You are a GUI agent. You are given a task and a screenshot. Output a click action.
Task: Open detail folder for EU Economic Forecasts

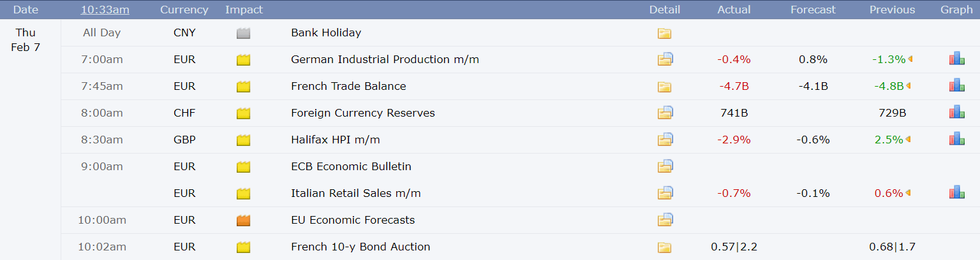click(x=665, y=220)
